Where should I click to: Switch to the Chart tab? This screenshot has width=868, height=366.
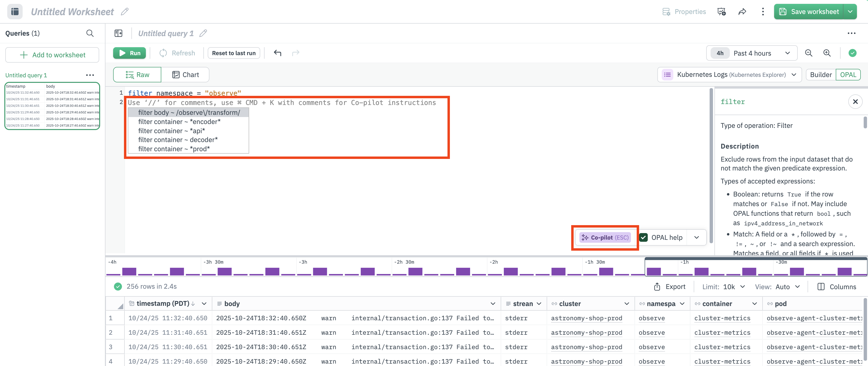[185, 74]
